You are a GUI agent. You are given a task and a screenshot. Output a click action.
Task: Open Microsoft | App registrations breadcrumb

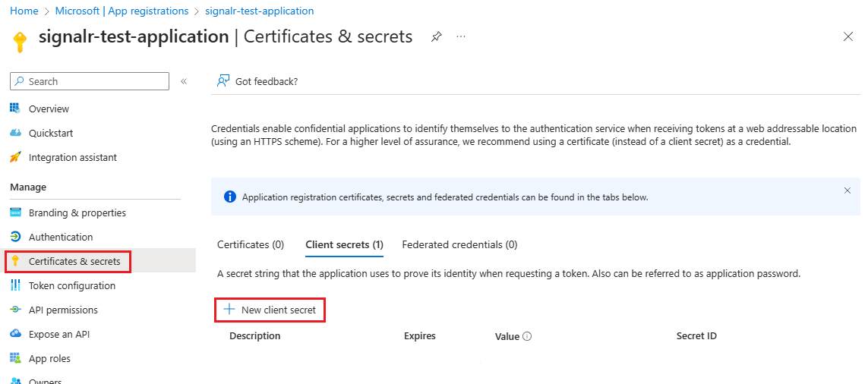pos(122,11)
